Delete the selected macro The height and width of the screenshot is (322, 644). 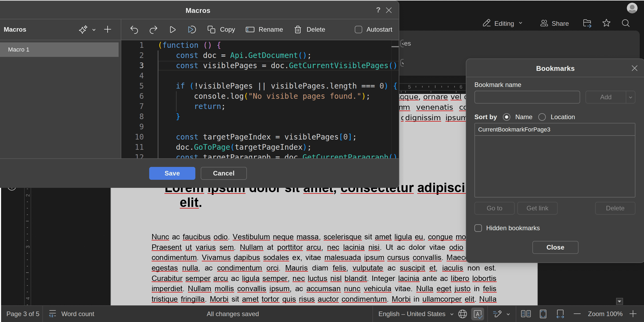tap(309, 30)
